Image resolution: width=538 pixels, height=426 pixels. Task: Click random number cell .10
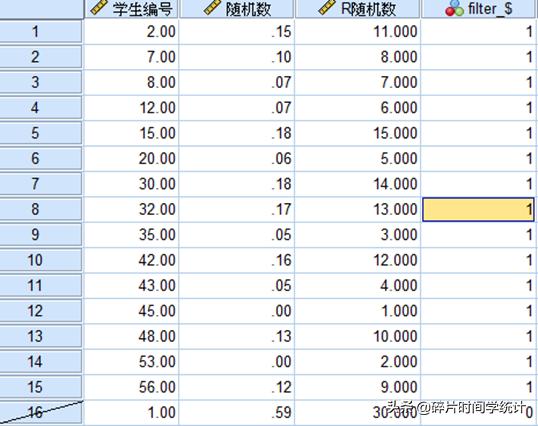coord(237,57)
